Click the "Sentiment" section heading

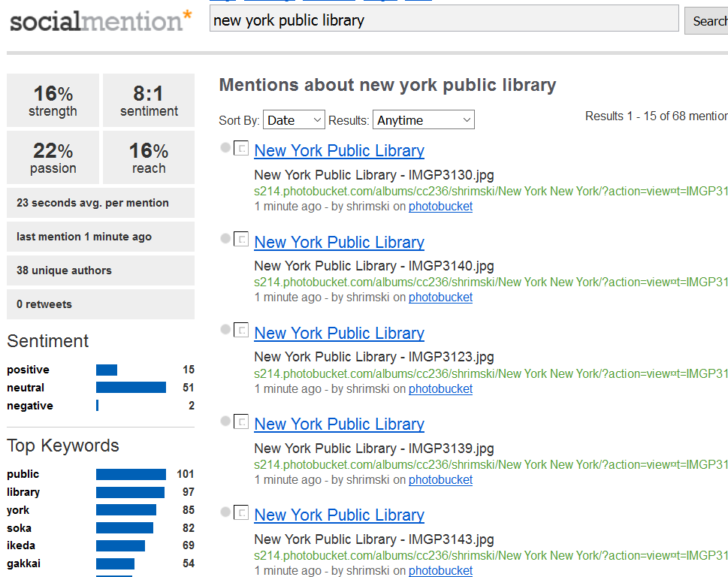coord(48,341)
